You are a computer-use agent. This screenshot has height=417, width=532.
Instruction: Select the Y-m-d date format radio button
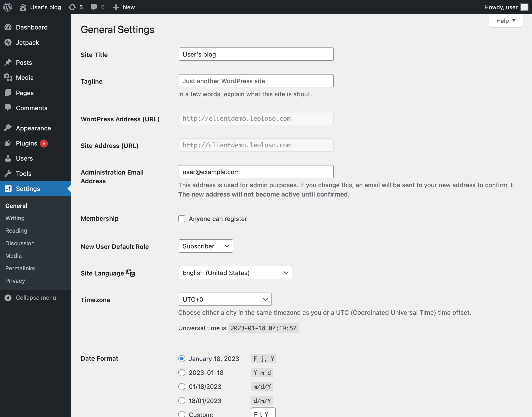(182, 373)
